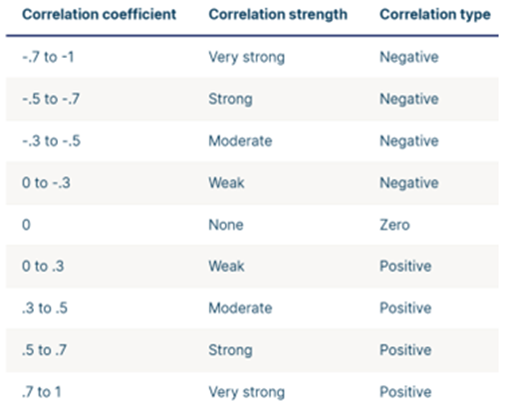Viewport: 508px width, 415px height.
Task: Select the 0 to -.3 coefficient cell
Action: (x=46, y=183)
